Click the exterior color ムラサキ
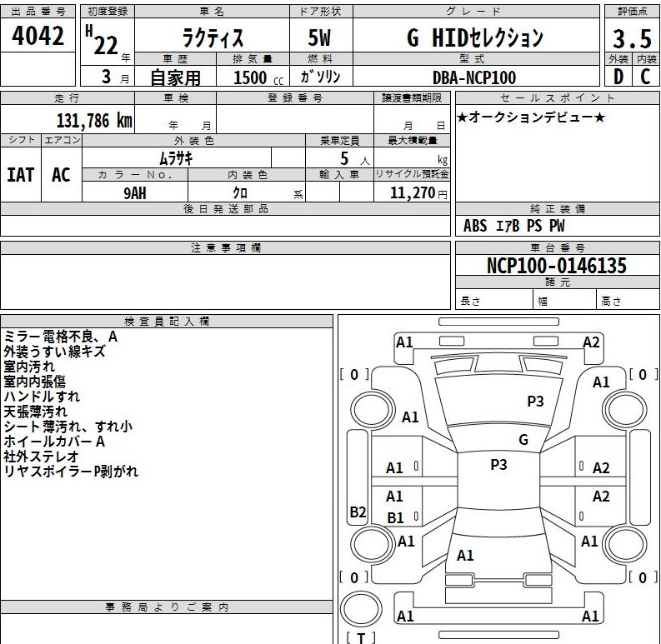Screen dimensions: 661x644 click(176, 159)
